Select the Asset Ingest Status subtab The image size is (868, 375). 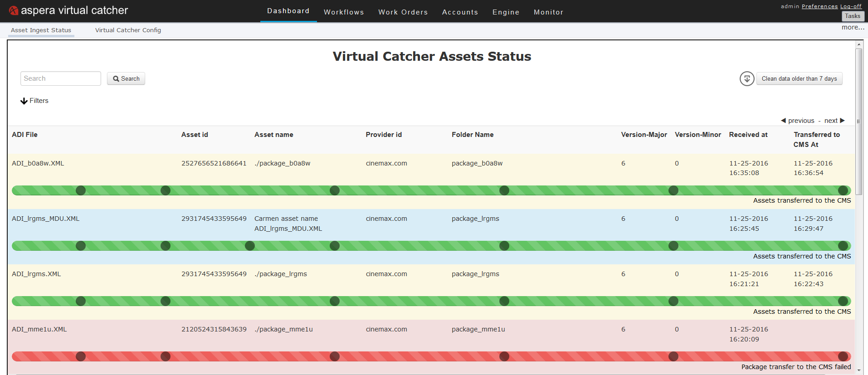point(41,30)
